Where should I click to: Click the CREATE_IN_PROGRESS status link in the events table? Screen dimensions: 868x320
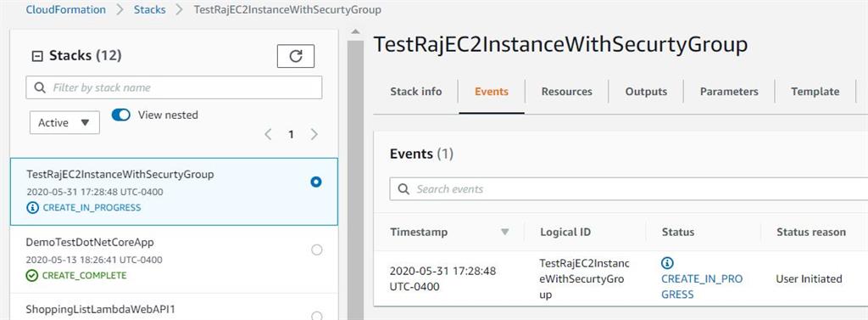(x=702, y=287)
